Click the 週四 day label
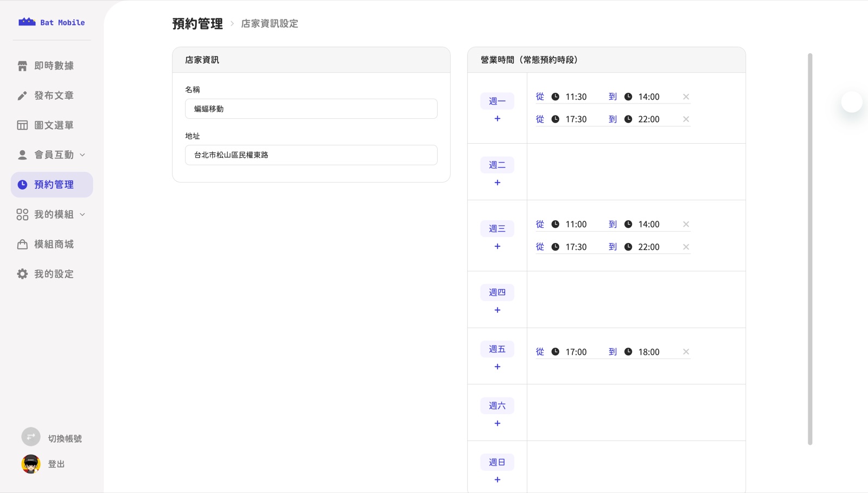868x493 pixels. pyautogui.click(x=497, y=292)
